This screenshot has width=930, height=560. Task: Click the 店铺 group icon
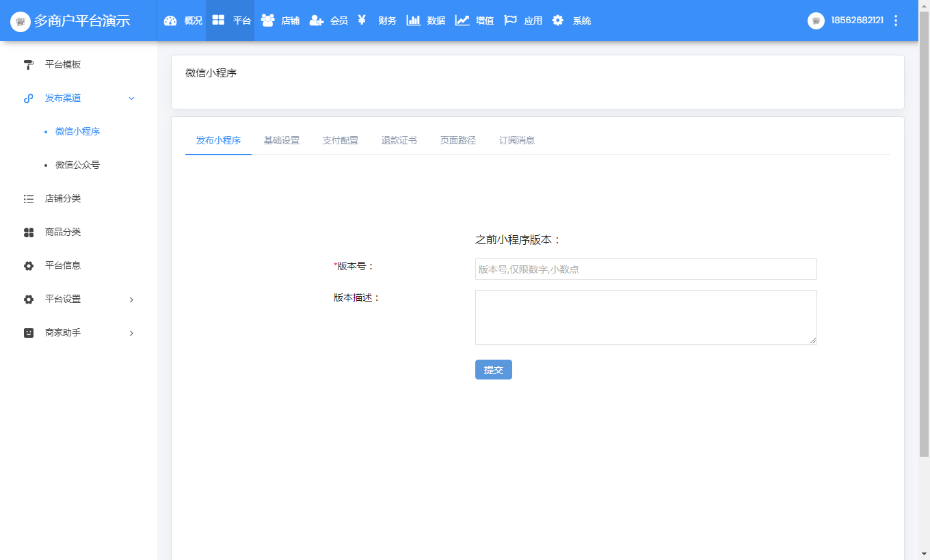click(267, 21)
